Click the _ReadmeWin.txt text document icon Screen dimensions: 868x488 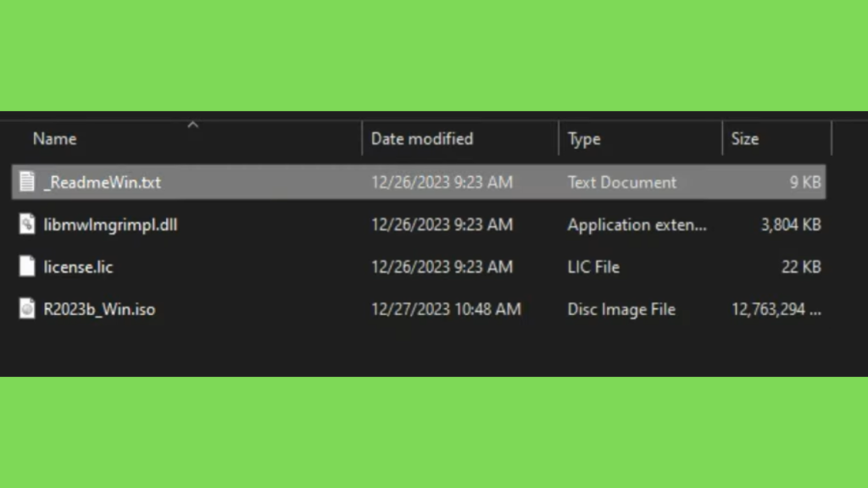pos(27,182)
